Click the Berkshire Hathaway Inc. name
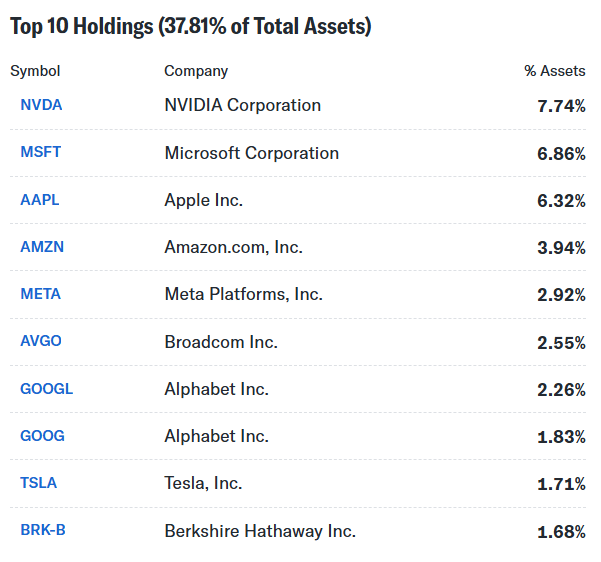The height and width of the screenshot is (562, 601). pyautogui.click(x=260, y=531)
